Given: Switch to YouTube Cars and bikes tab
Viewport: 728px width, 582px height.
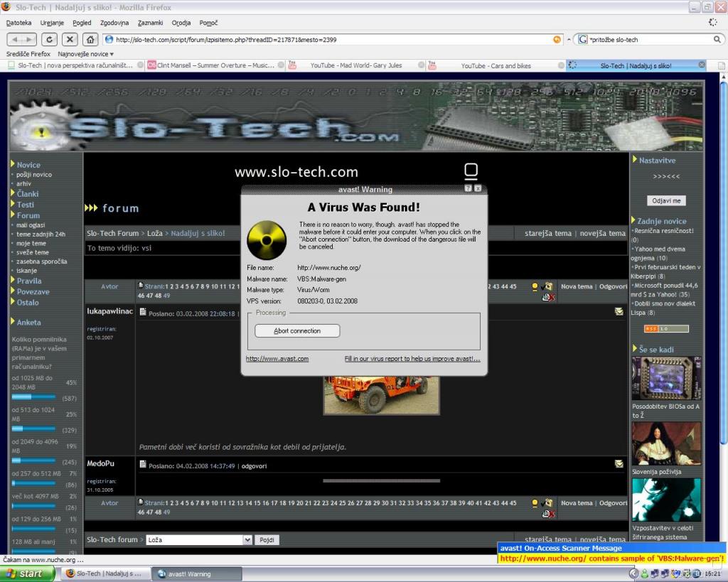Looking at the screenshot, I should (496, 65).
